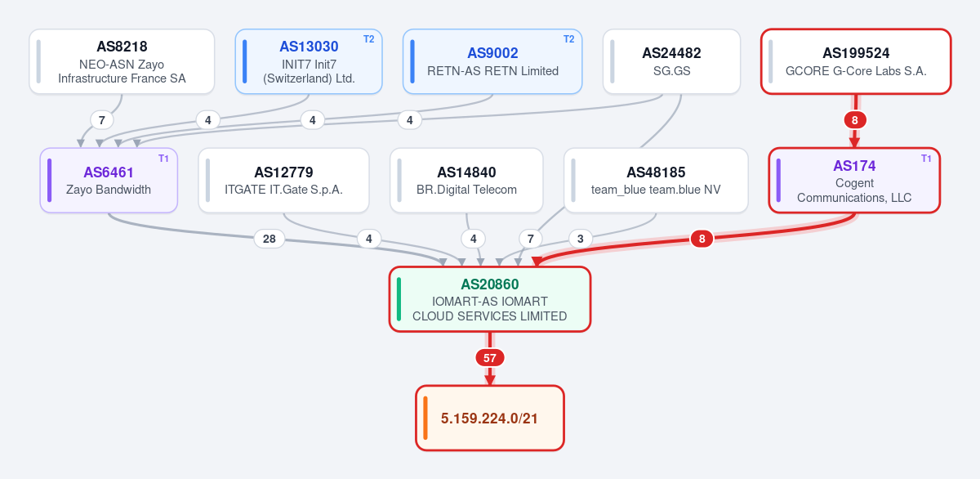
Task: Click the AS13030 INIT7 node
Action: (x=309, y=61)
